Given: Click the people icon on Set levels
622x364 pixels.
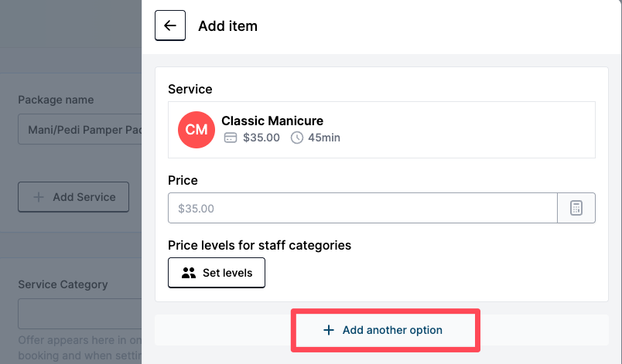Looking at the screenshot, I should [189, 273].
